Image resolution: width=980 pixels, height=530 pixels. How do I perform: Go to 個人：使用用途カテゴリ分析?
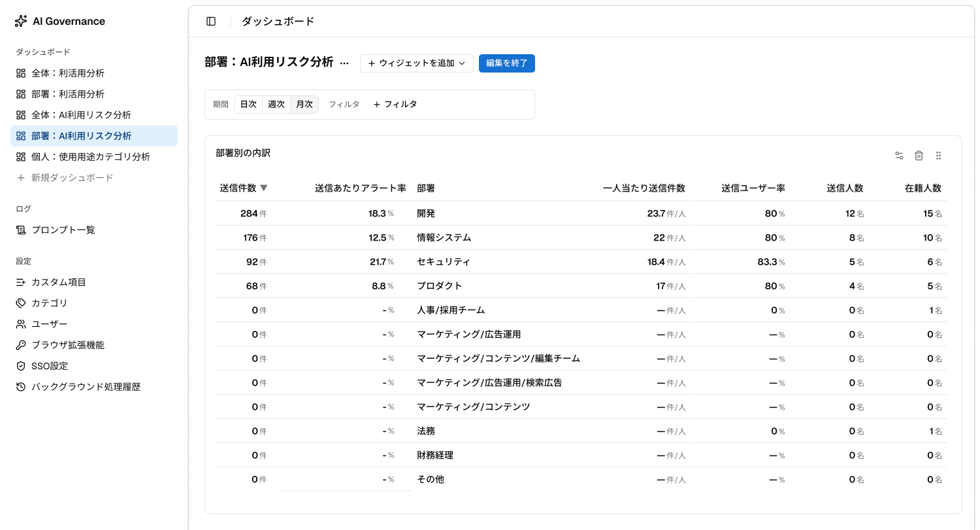click(x=94, y=157)
